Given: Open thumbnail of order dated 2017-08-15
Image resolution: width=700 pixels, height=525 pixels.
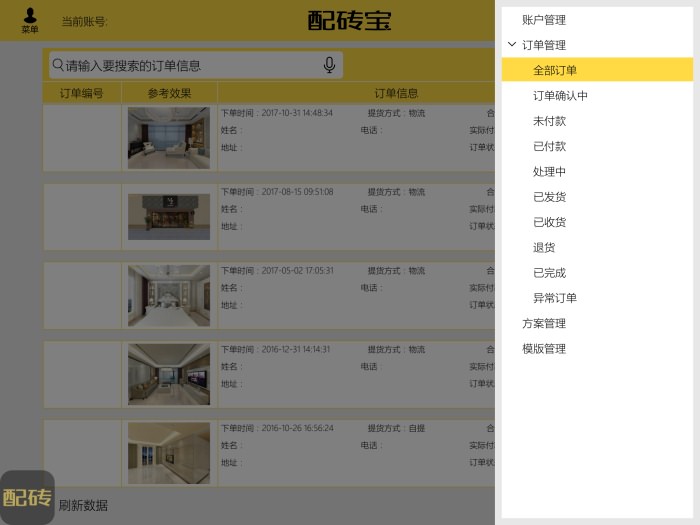Looking at the screenshot, I should click(169, 217).
